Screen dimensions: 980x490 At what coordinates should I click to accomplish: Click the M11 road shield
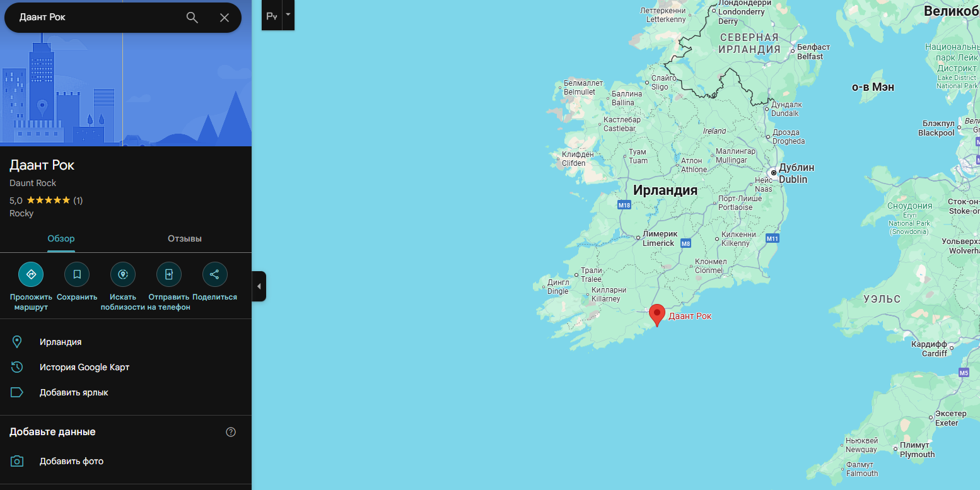point(773,238)
